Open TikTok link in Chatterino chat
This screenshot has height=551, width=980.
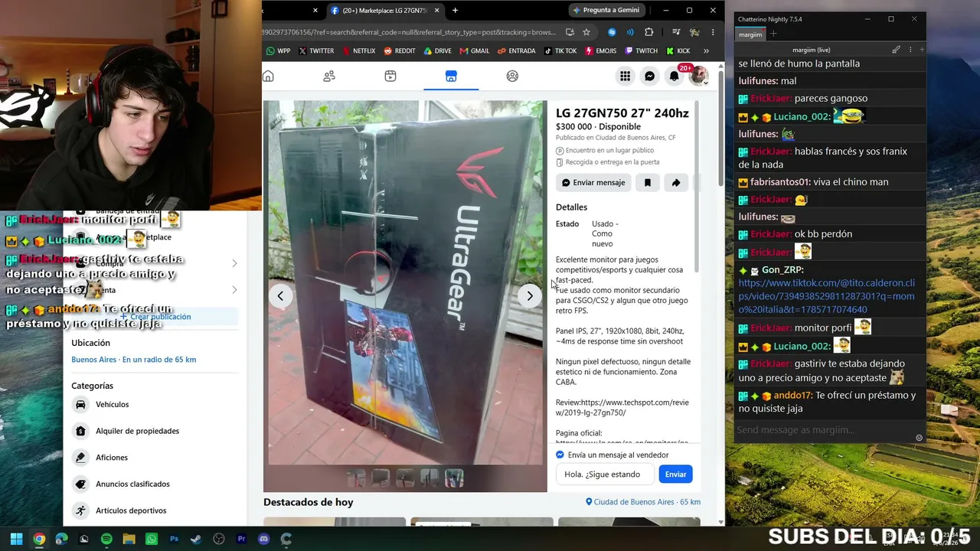click(826, 296)
